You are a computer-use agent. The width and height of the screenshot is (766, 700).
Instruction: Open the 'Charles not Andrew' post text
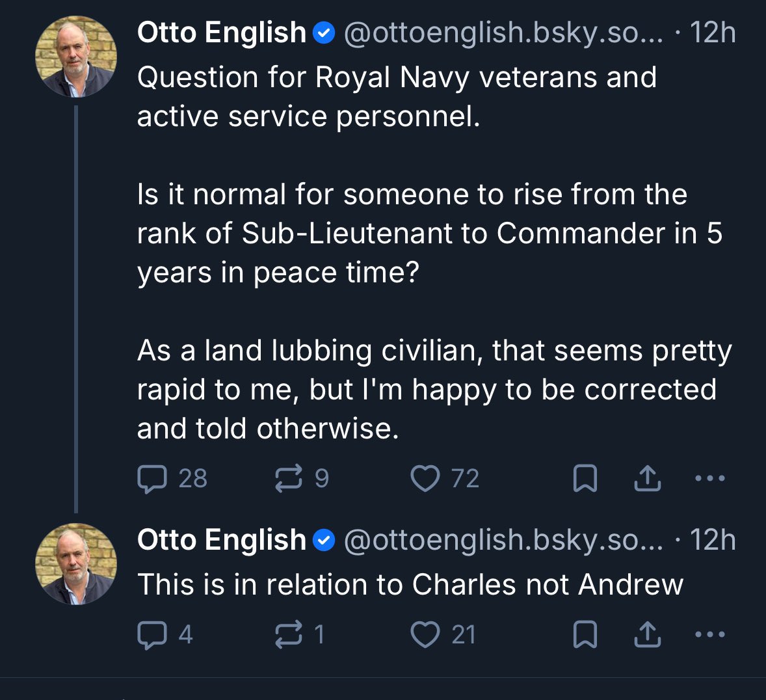pyautogui.click(x=410, y=584)
